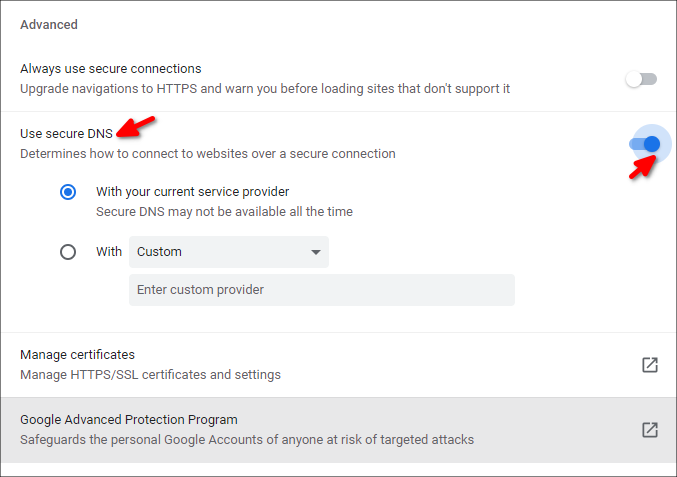
Task: Click the Enter custom provider field
Action: click(x=322, y=290)
